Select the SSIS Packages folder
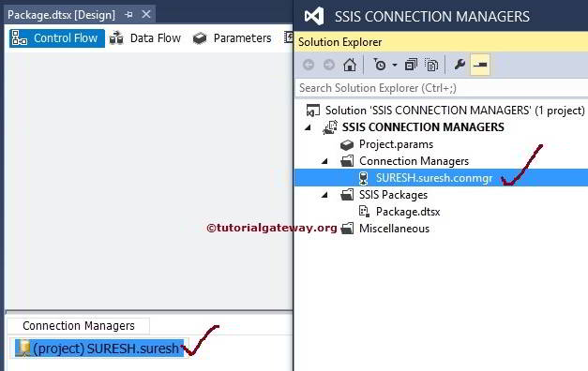 pos(393,195)
